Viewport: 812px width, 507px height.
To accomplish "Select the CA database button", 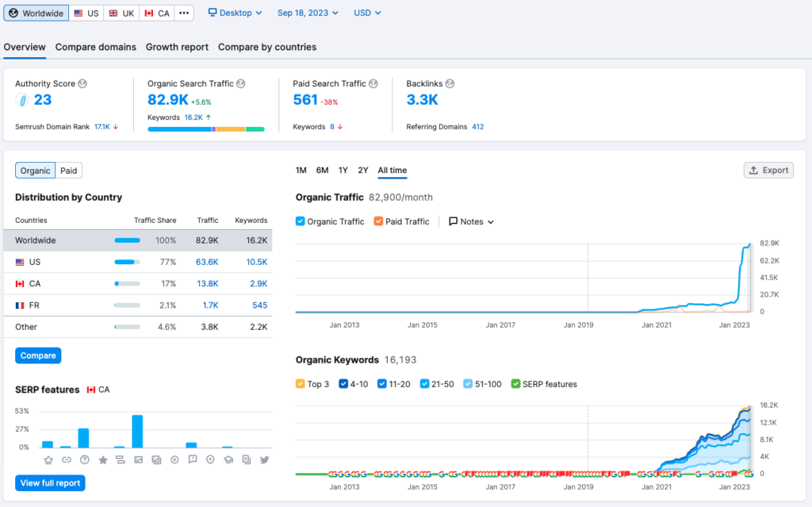I will 157,13.
